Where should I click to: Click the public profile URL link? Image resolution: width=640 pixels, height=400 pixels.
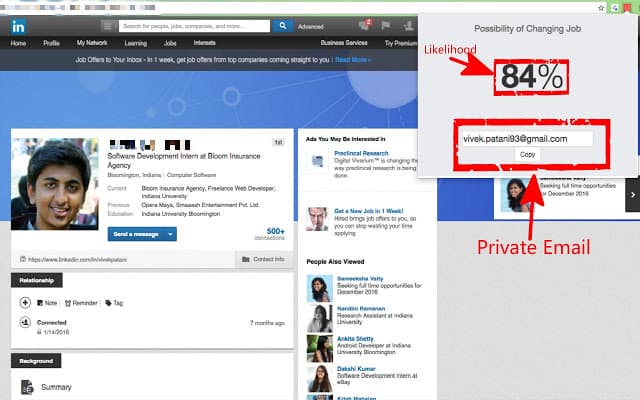point(77,260)
